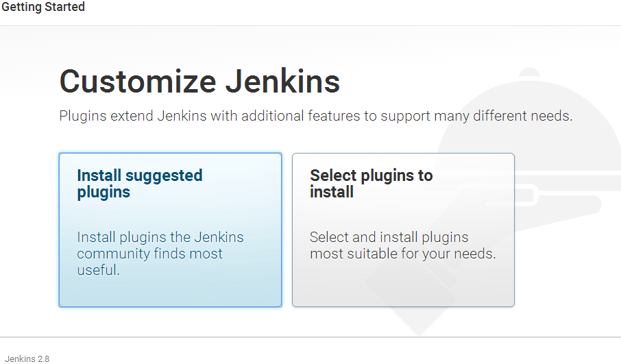Click the 'Jenkins 2.8' version label
The image size is (621, 364).
27,359
